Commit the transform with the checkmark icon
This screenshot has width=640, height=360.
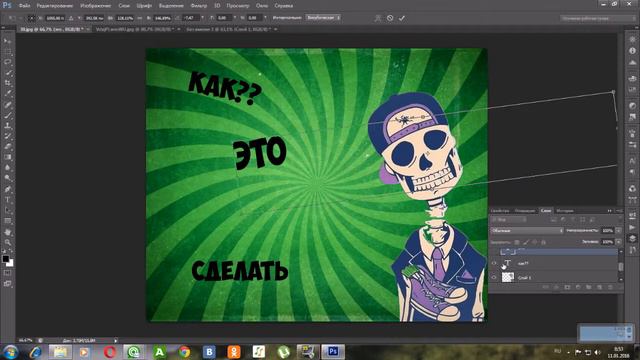coord(402,18)
